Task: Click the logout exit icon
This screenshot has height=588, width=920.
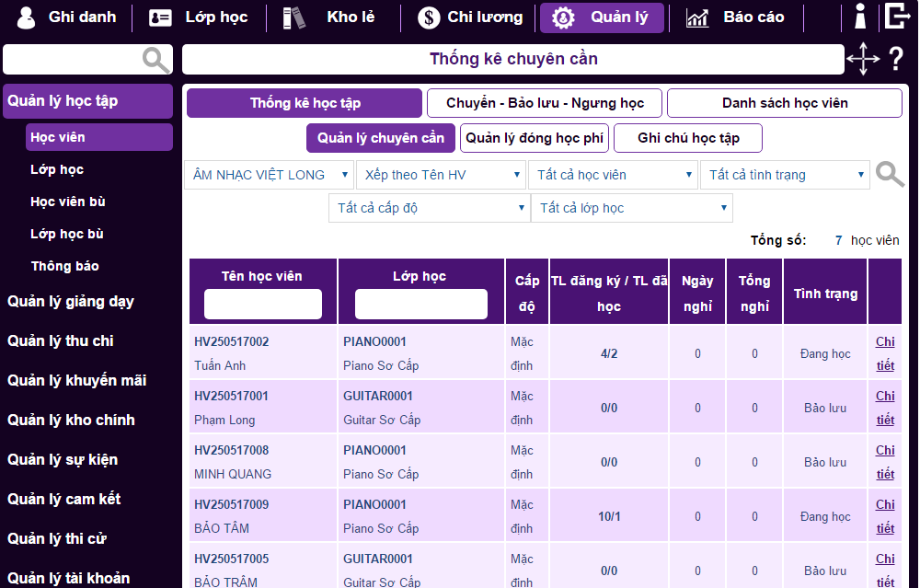Action: coord(897,17)
